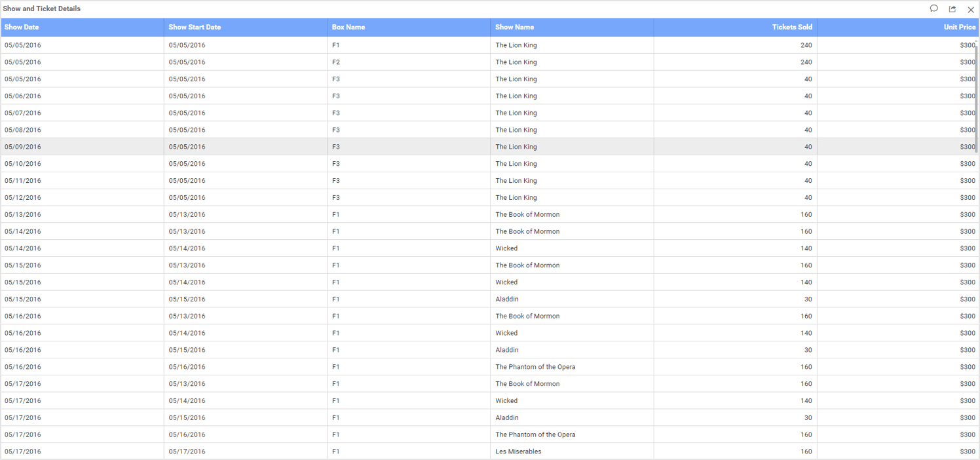Sort the table by Show Name

pyautogui.click(x=514, y=27)
